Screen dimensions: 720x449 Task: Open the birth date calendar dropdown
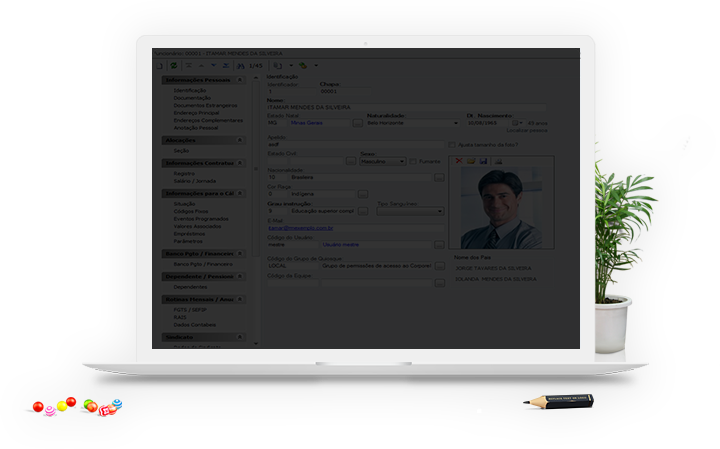coord(518,123)
